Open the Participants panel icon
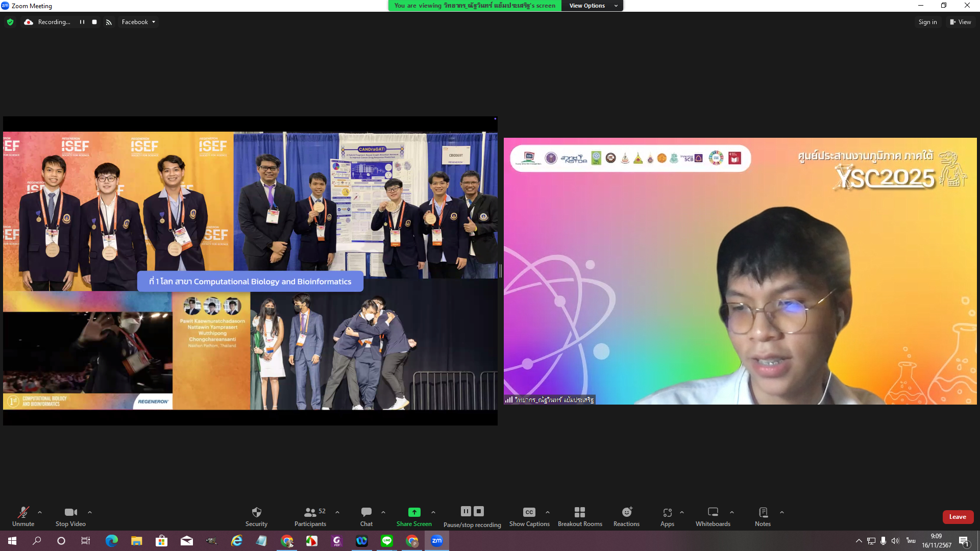980x551 pixels. [x=310, y=512]
